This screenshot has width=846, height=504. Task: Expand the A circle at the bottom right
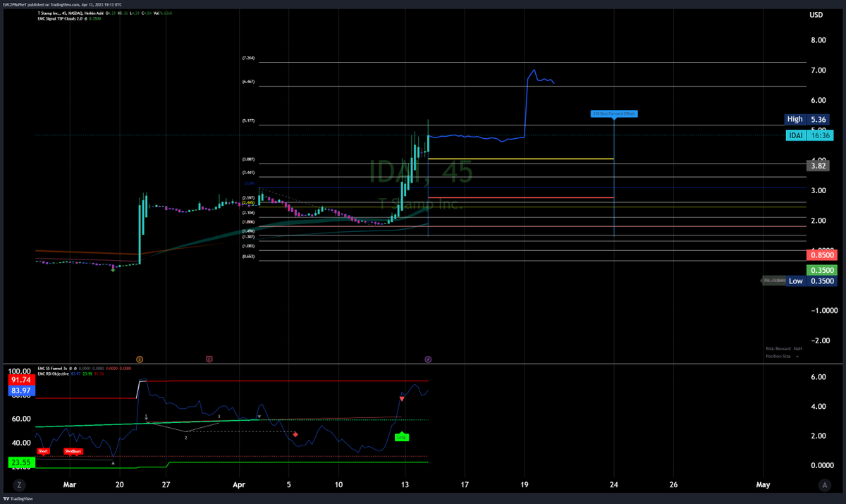click(825, 485)
